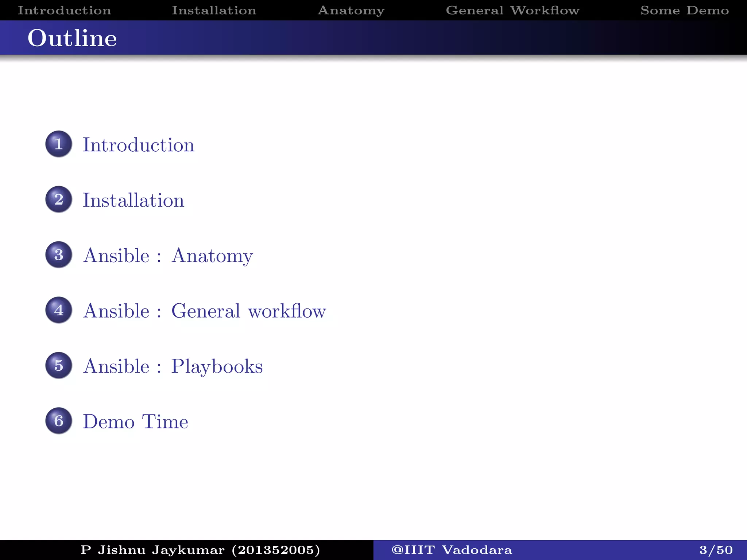
Task: Open the Introduction section in top navigation
Action: pos(65,10)
